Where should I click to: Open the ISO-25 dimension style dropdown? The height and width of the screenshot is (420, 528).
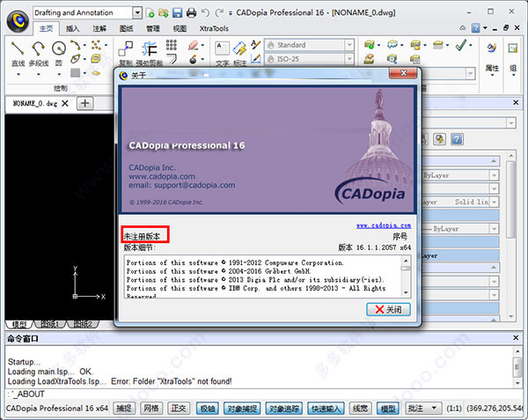[x=349, y=59]
